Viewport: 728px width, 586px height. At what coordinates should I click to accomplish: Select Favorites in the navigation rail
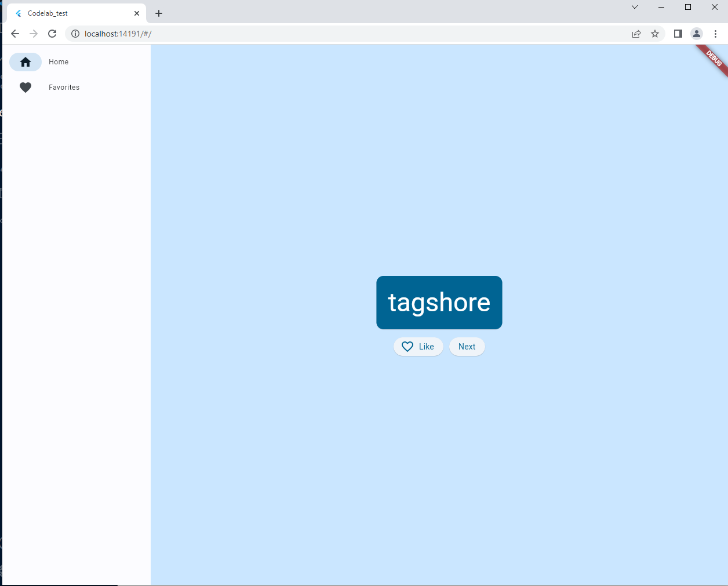[64, 87]
